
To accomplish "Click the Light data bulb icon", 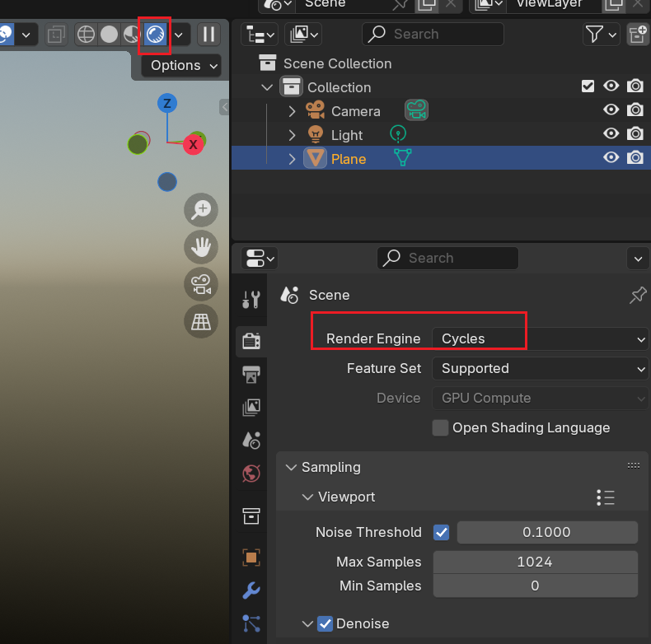I will (x=398, y=134).
